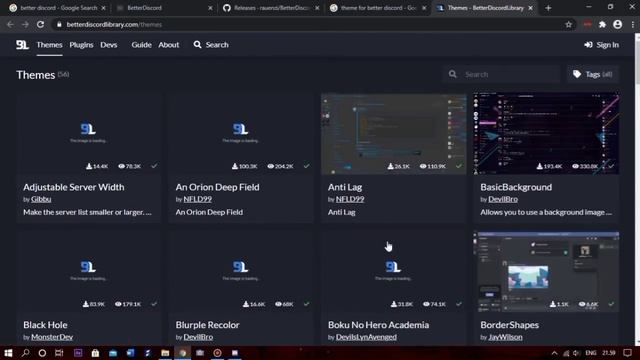Open An Orion Deep Field theme title

[x=217, y=187]
